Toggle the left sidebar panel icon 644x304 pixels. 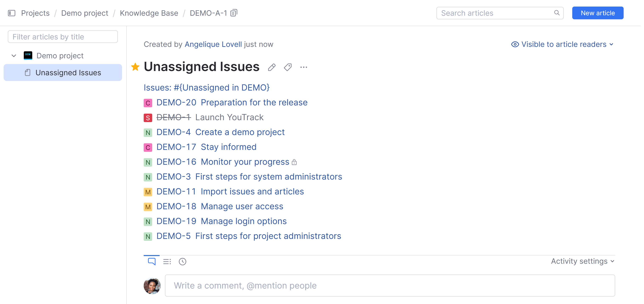pyautogui.click(x=12, y=13)
